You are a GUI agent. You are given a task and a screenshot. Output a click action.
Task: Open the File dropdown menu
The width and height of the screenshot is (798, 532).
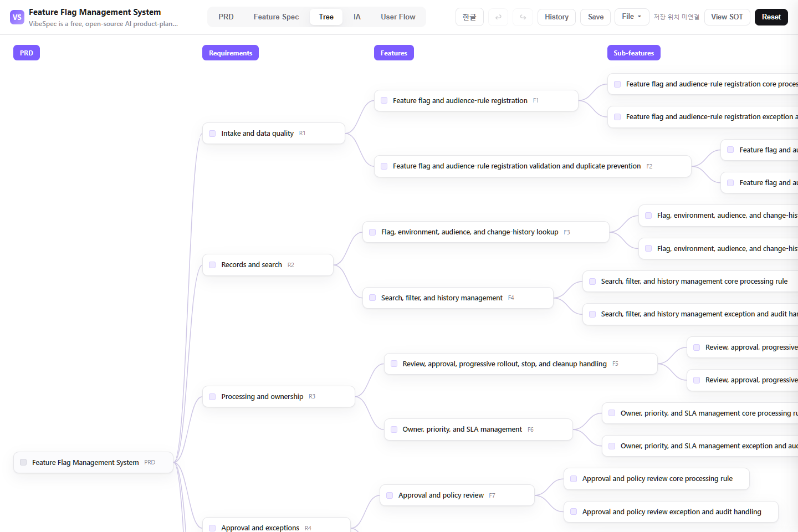tap(631, 17)
